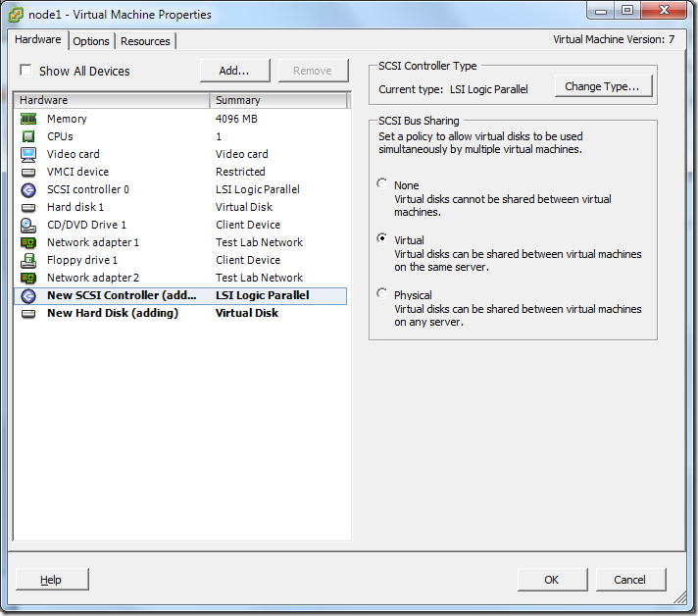698x616 pixels.
Task: Click Virtual Disk summary for Hard disk 1
Action: coord(244,207)
